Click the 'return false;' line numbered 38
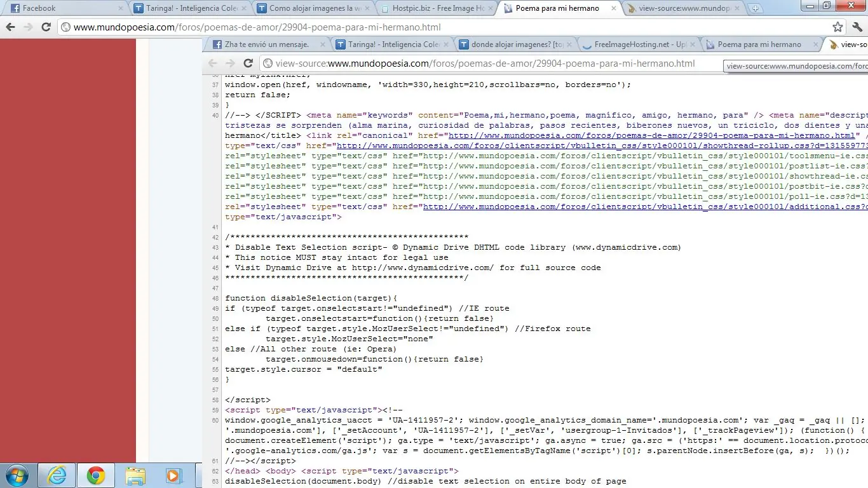This screenshot has height=488, width=868. coord(257,95)
